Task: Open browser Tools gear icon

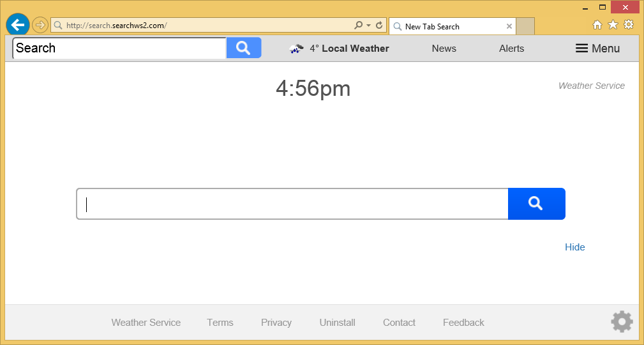Action: [629, 25]
